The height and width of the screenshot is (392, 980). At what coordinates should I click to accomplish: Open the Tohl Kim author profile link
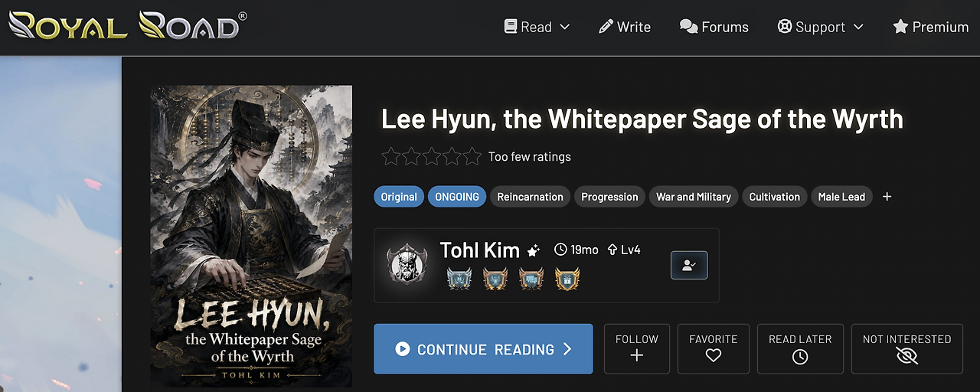click(480, 250)
